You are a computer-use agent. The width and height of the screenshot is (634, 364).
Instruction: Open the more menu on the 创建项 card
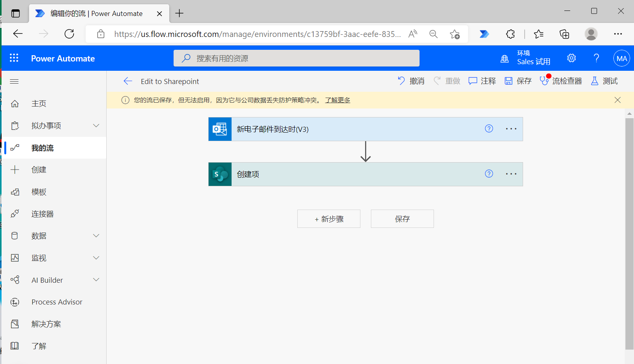point(511,174)
